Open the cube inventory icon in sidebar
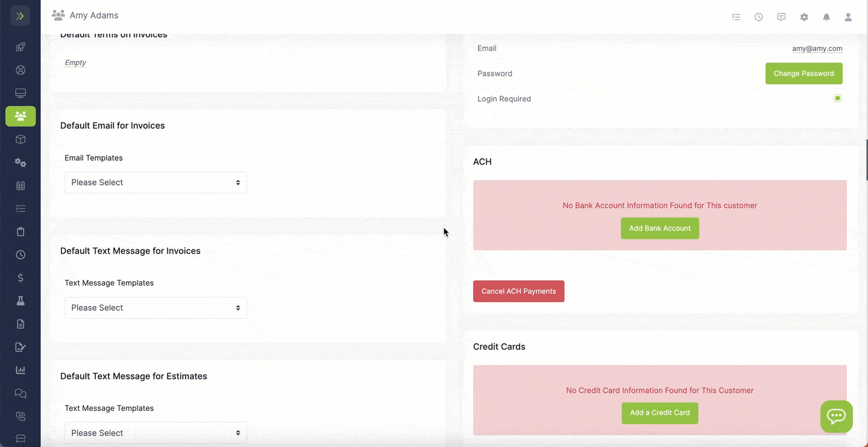This screenshot has height=447, width=868. pos(20,139)
